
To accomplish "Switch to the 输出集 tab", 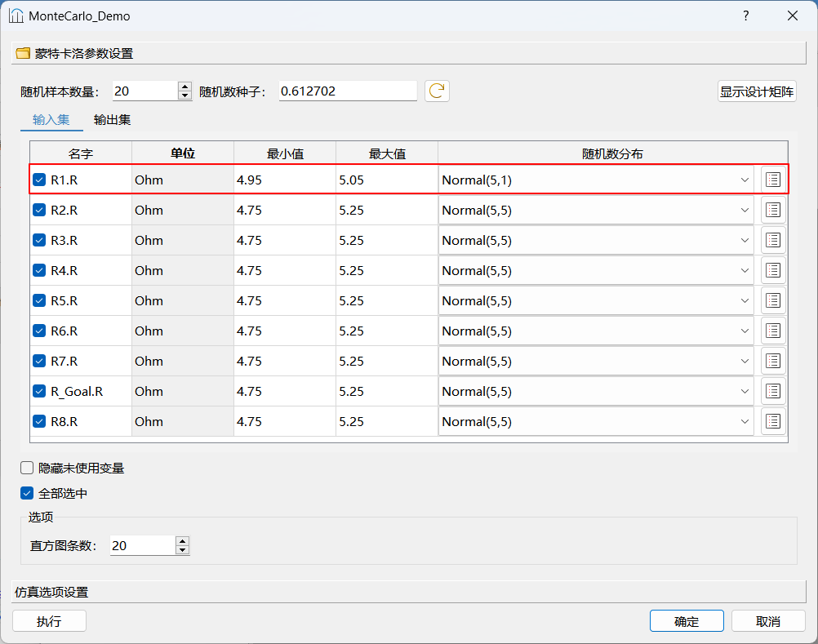I will (112, 120).
